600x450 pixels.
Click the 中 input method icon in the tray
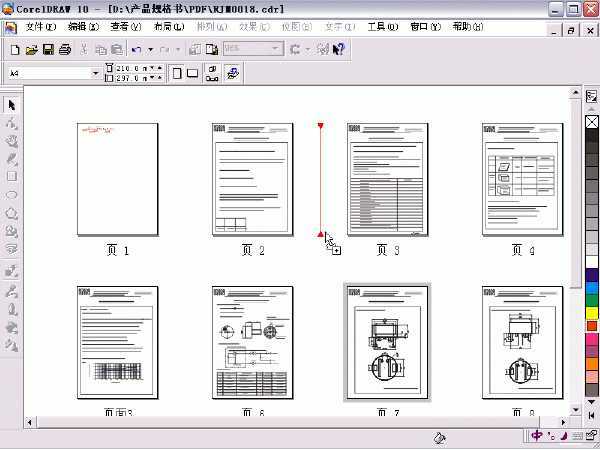tap(537, 436)
